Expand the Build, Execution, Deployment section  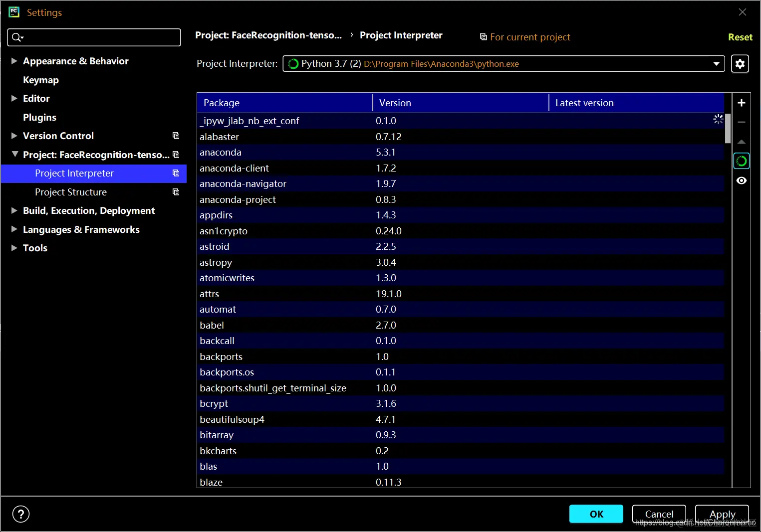(14, 210)
